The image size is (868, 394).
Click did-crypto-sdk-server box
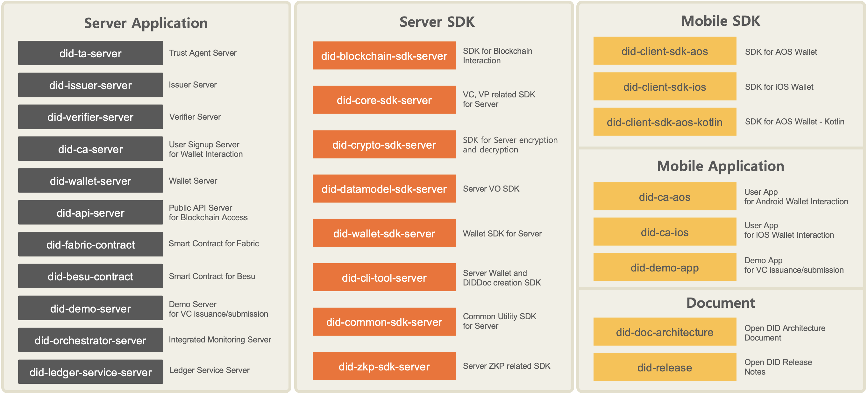384,144
